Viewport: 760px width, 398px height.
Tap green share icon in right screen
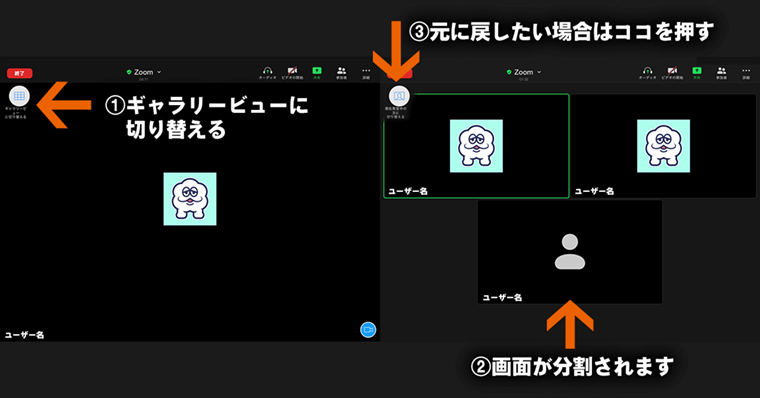point(697,73)
